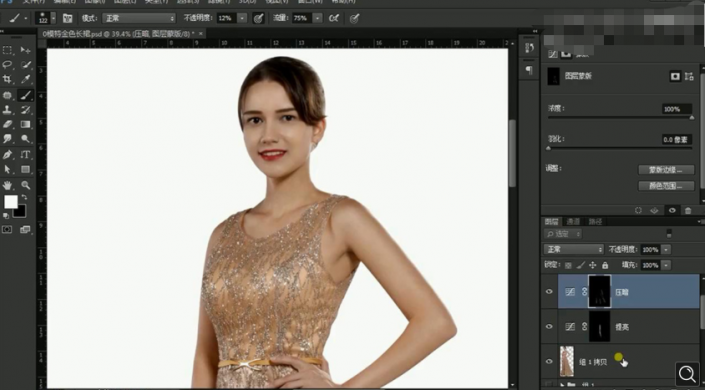The height and width of the screenshot is (390, 705).
Task: Toggle pressure for opacity
Action: 259,18
